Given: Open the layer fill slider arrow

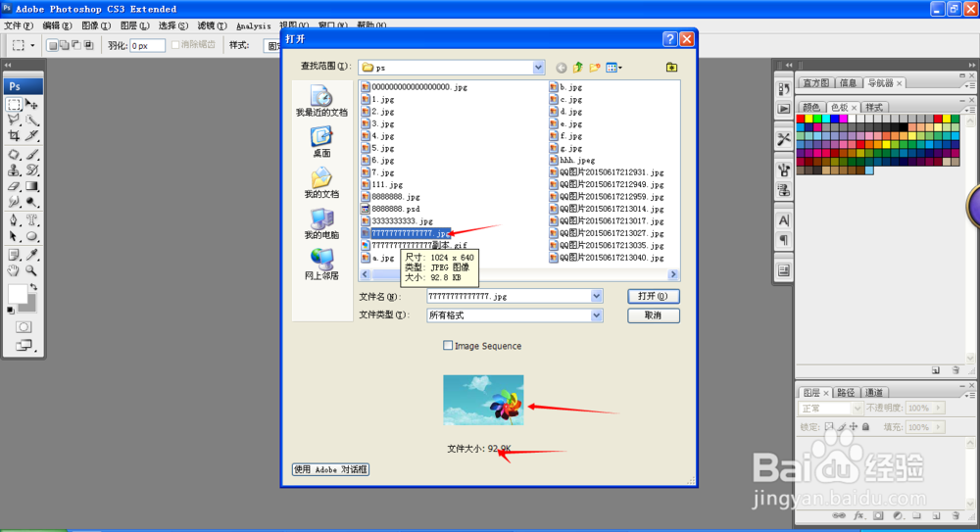Looking at the screenshot, I should coord(938,427).
